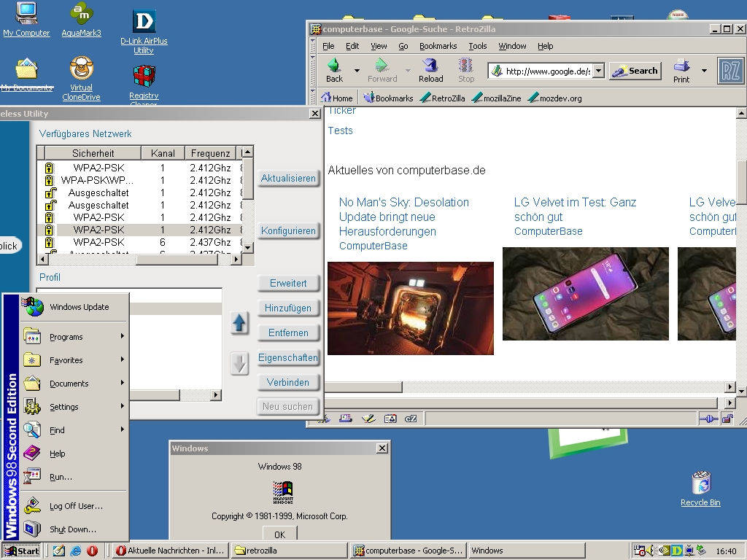The width and height of the screenshot is (747, 560).
Task: Select the channel 6 WPA2-PSK network row
Action: click(139, 242)
